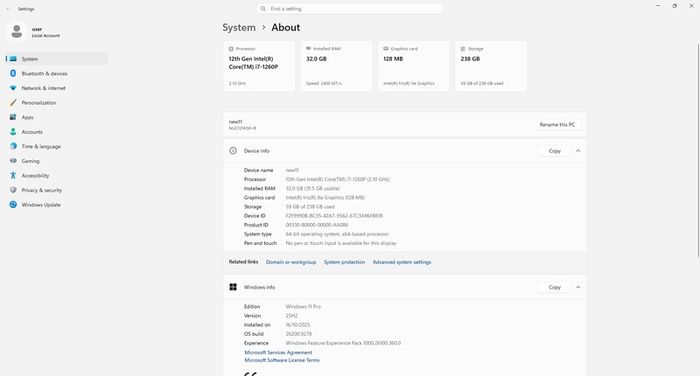700x376 pixels.
Task: Click the Windows 11 Pro edition value
Action: (x=303, y=307)
